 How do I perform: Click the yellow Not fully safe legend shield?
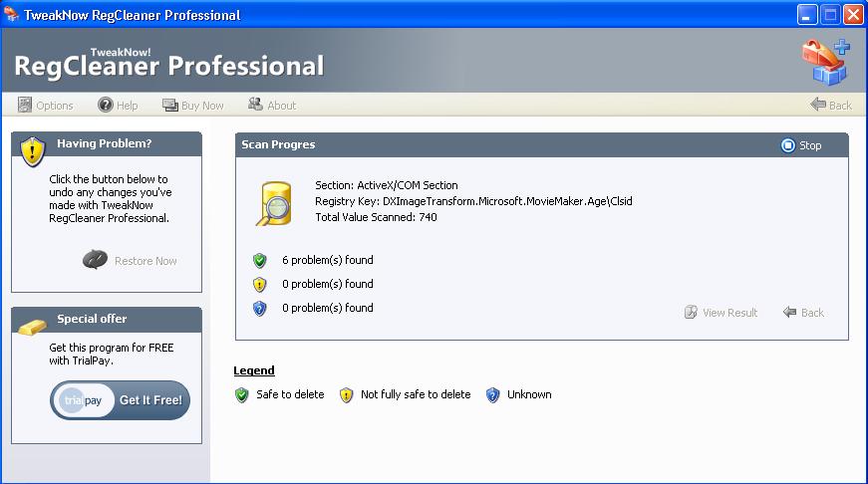346,395
